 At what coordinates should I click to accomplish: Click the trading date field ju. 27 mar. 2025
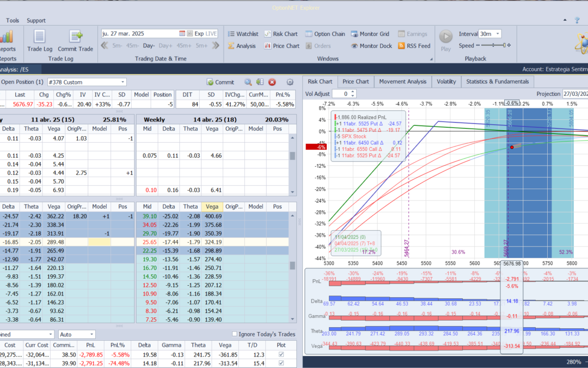click(x=139, y=33)
